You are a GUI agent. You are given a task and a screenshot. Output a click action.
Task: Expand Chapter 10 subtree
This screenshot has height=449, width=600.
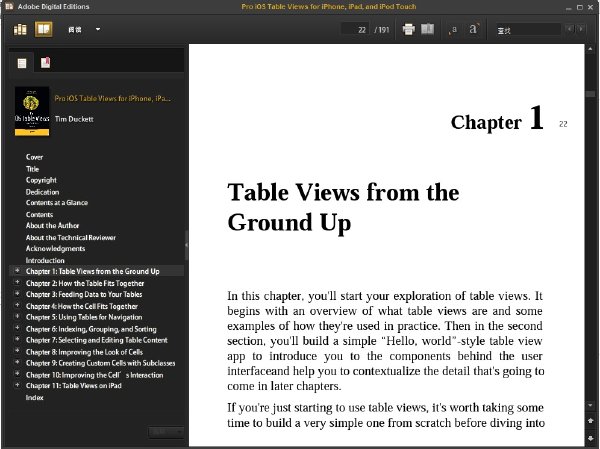(x=17, y=374)
